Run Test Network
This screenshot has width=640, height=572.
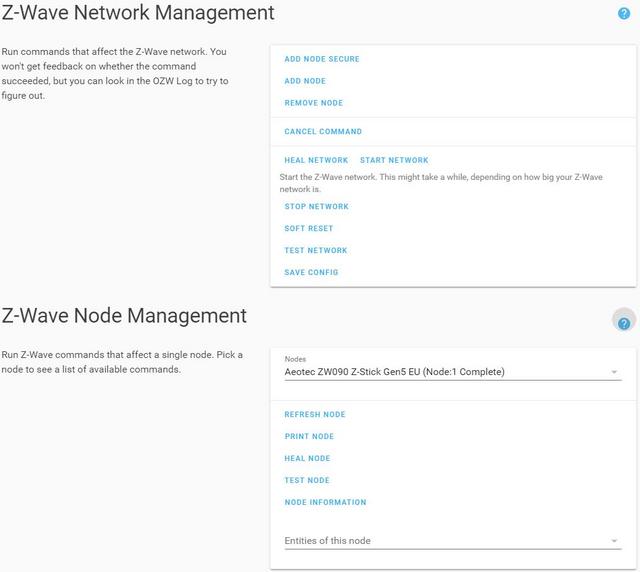pyautogui.click(x=316, y=251)
